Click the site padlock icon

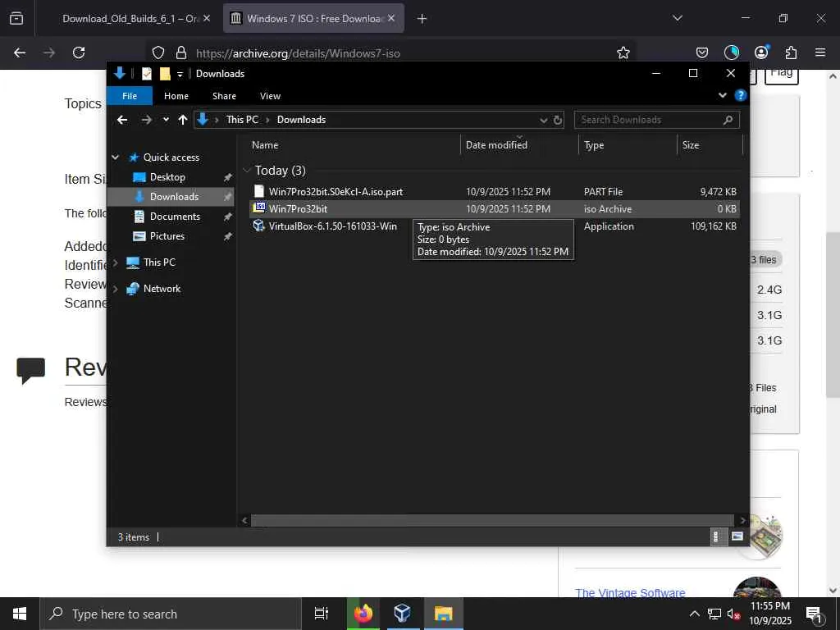point(181,52)
